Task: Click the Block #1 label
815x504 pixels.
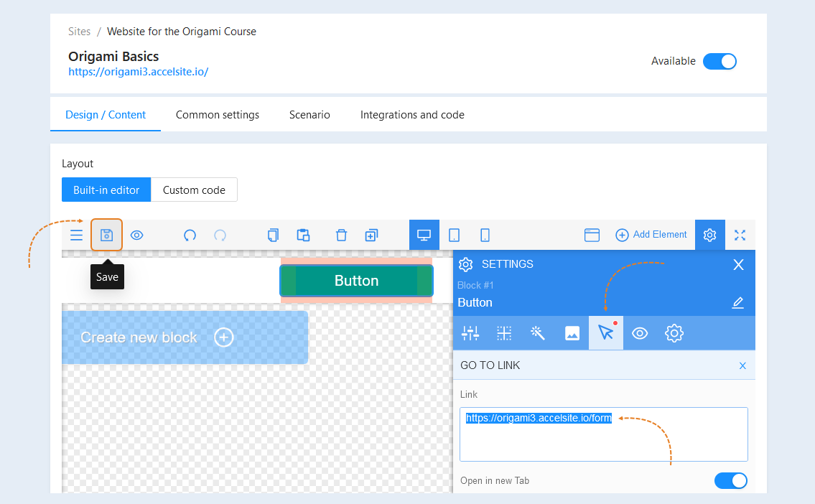Action: 475,285
